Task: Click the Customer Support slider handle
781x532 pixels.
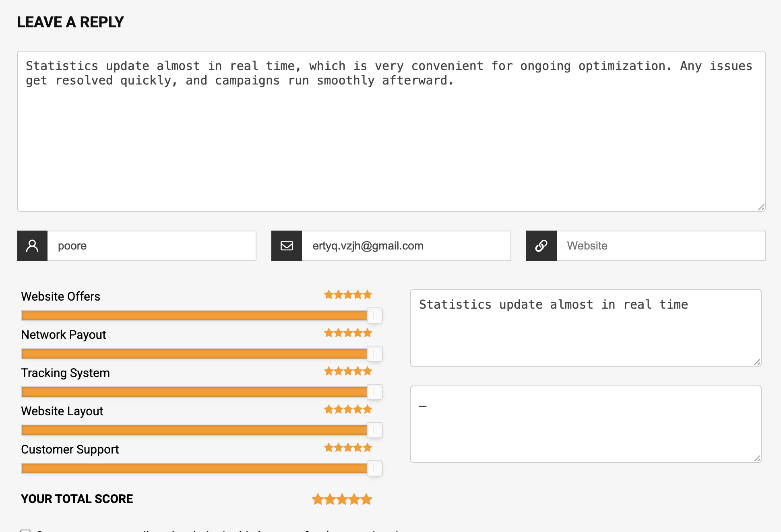Action: click(x=375, y=468)
